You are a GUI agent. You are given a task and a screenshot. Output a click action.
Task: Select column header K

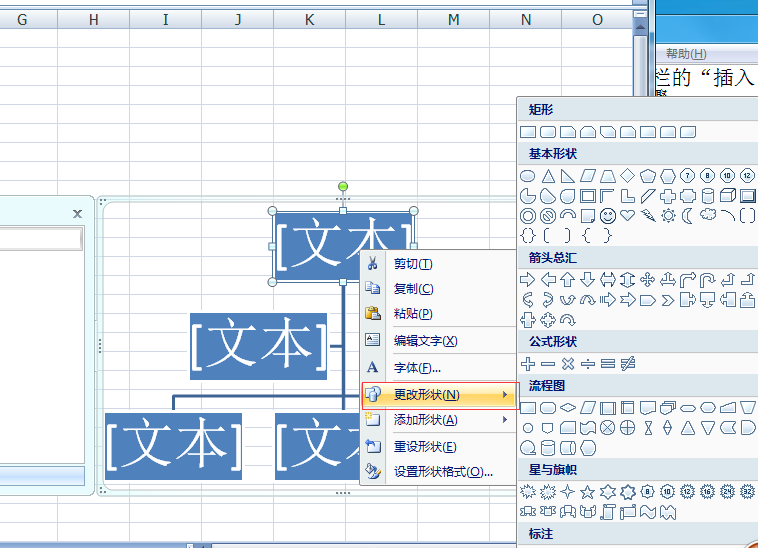click(309, 20)
